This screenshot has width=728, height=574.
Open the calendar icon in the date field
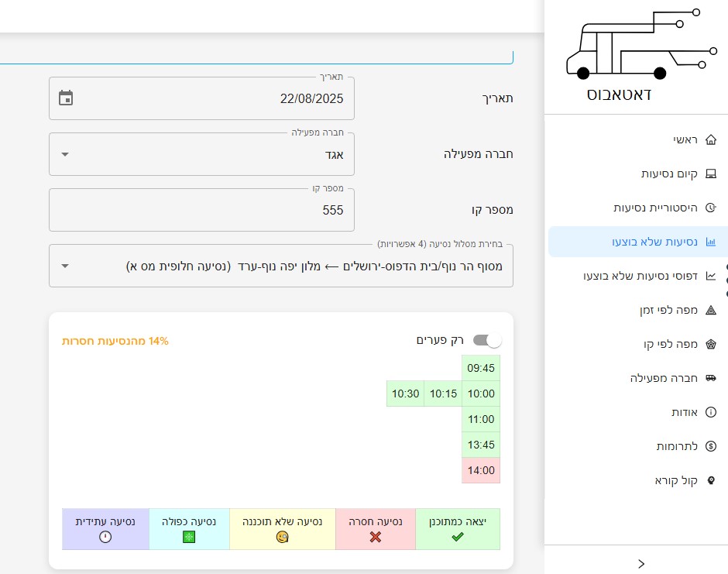[x=67, y=98]
